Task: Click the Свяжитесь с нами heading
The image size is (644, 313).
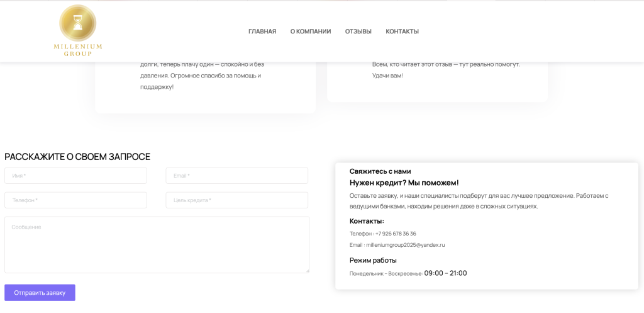Action: 380,171
